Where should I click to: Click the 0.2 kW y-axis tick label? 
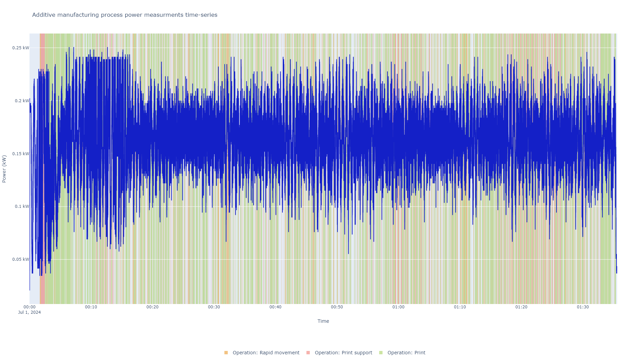(x=22, y=101)
